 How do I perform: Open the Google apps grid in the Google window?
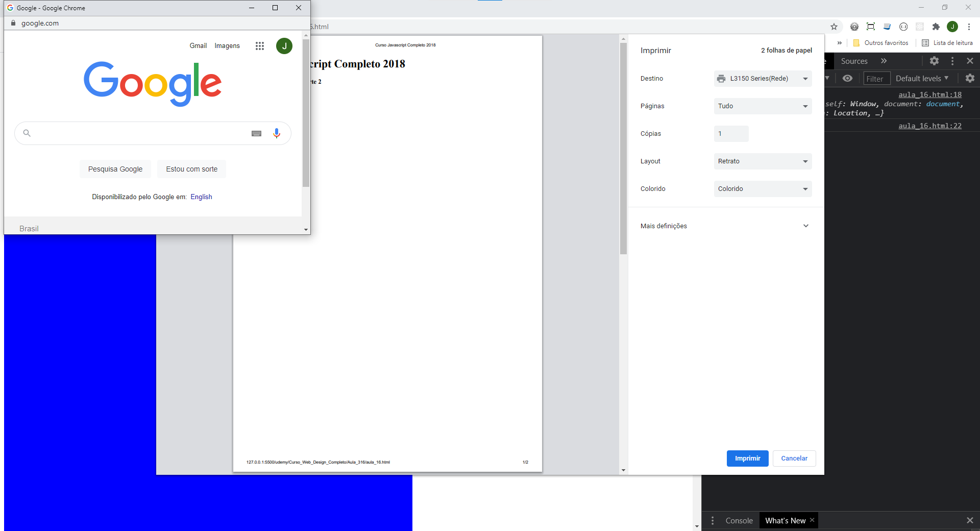coord(260,46)
